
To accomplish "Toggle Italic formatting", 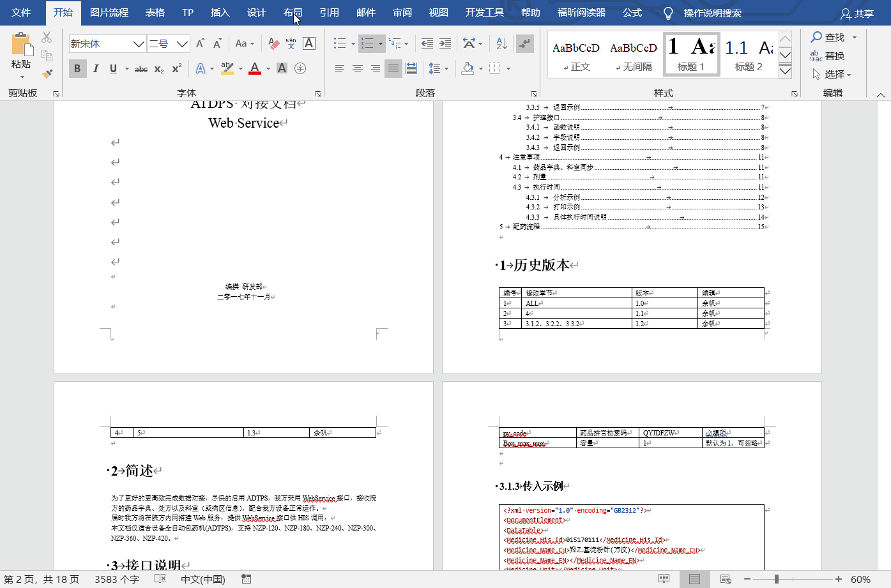I will (95, 68).
